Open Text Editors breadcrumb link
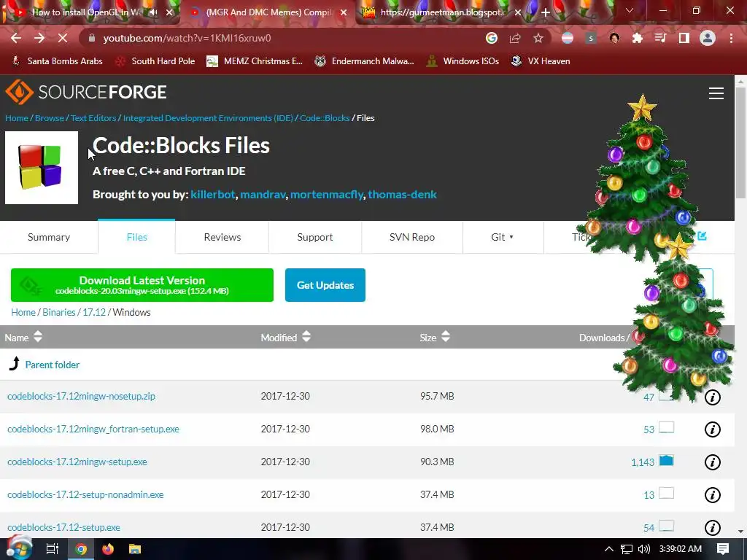 pyautogui.click(x=93, y=118)
